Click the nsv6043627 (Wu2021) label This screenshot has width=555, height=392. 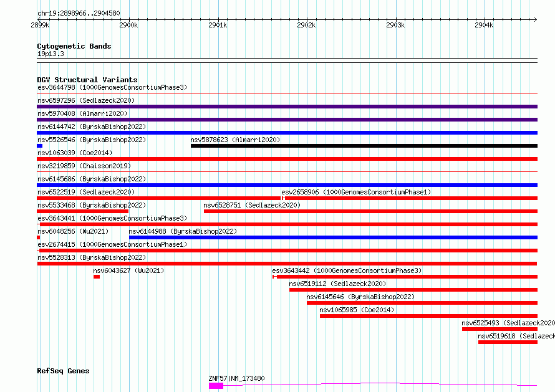click(128, 270)
